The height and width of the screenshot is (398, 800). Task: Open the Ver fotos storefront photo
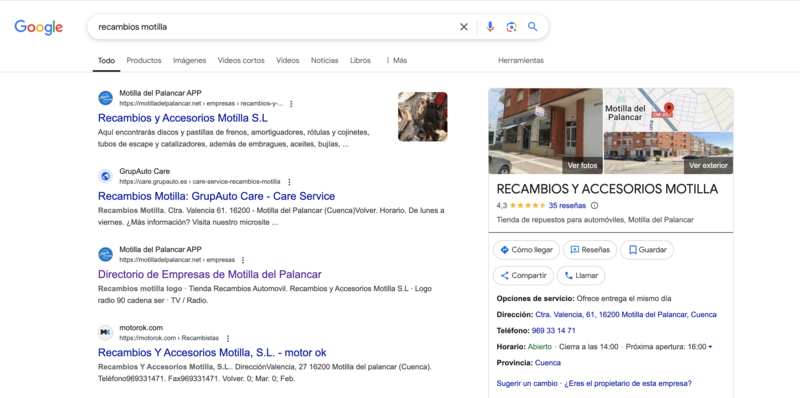click(x=545, y=131)
